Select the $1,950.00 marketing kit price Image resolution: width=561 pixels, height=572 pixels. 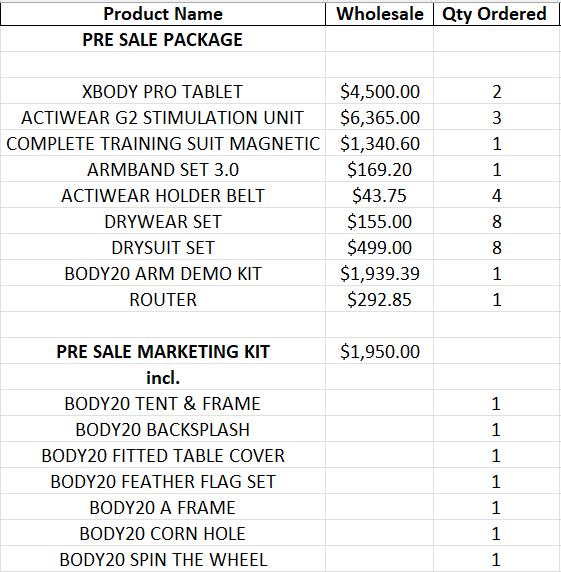(x=379, y=351)
